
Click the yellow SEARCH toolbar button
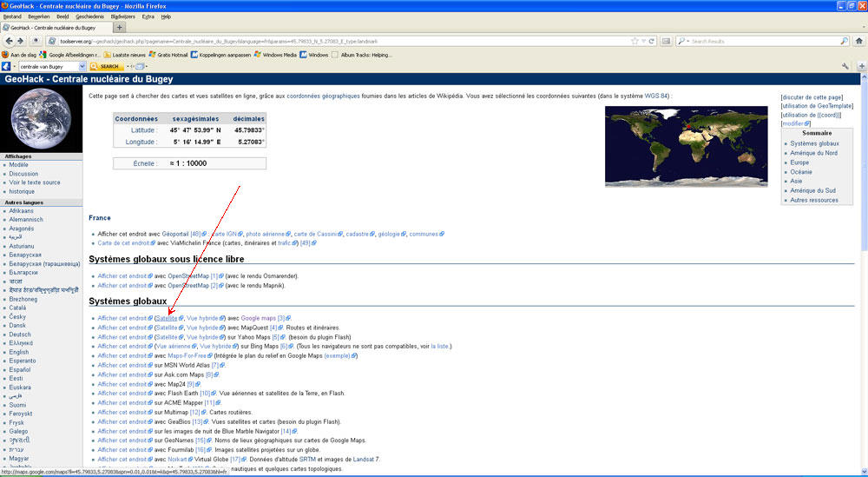(106, 67)
